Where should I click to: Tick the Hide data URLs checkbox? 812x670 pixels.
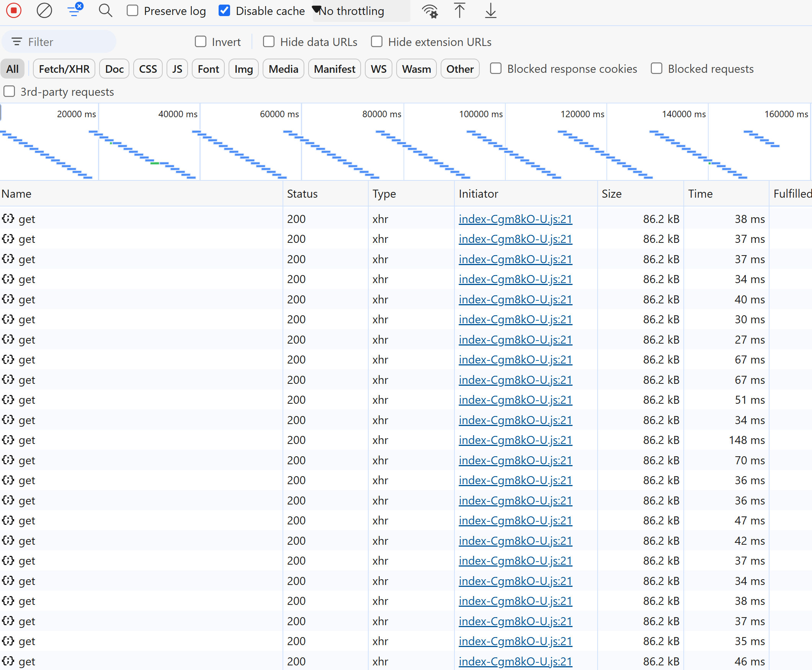268,41
